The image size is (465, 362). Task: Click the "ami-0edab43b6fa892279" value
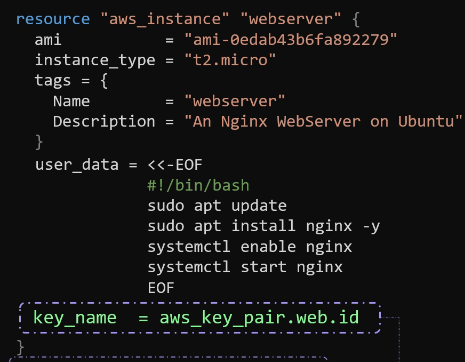point(291,40)
